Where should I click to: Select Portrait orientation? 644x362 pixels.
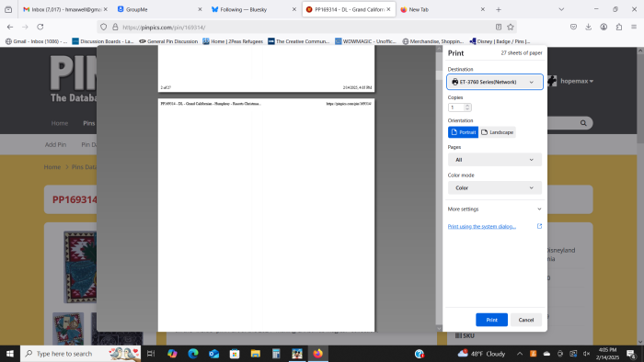tap(463, 132)
